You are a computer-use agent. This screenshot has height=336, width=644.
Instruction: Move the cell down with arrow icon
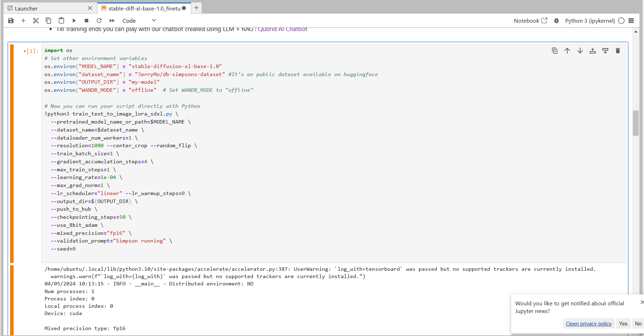580,51
